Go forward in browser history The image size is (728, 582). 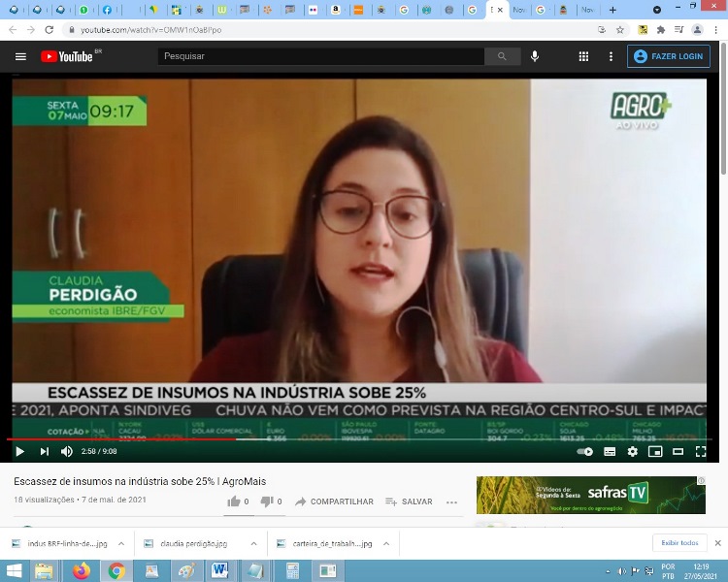coord(31,30)
